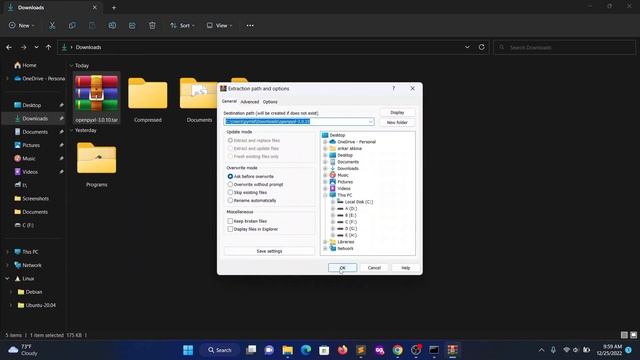Click the Windows Start button
Viewport: 640px width, 360px height.
click(188, 350)
